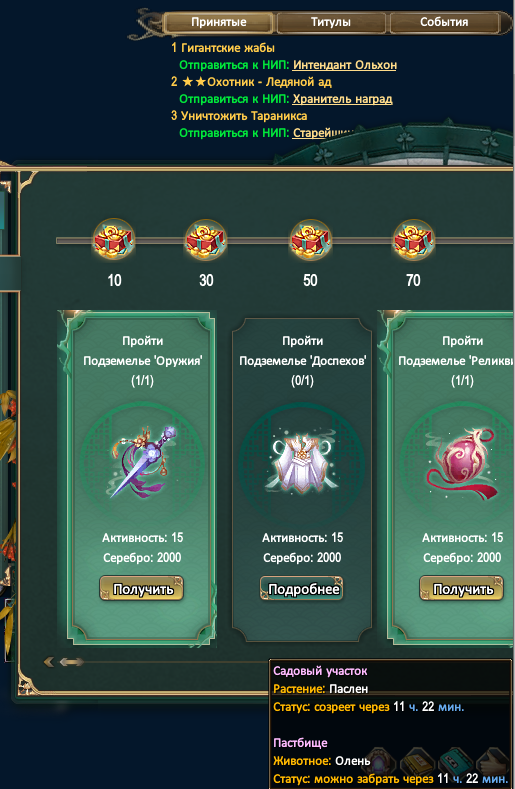Claim Получить for the Реликвий dungeon
This screenshot has width=515, height=789.
pos(462,589)
